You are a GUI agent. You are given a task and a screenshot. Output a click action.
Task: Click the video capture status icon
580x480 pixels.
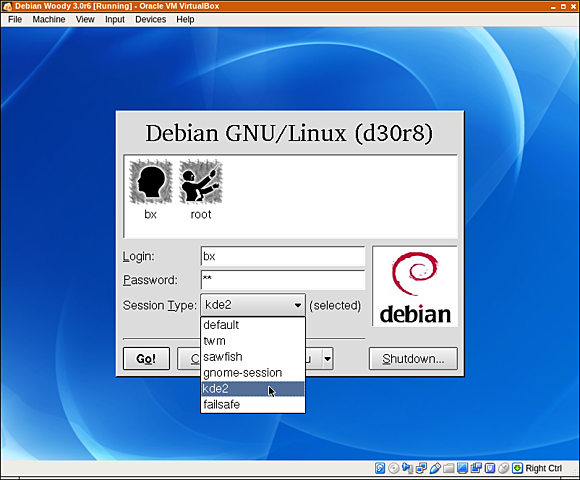coord(476,468)
